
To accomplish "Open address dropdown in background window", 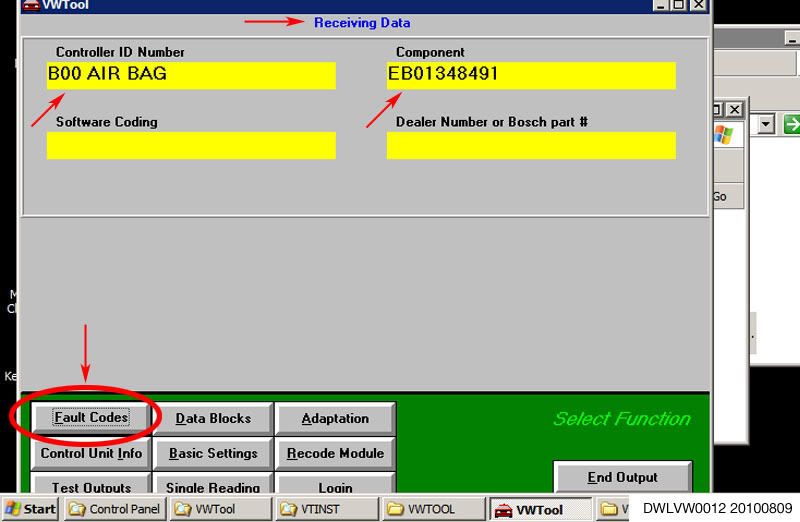I will (766, 124).
